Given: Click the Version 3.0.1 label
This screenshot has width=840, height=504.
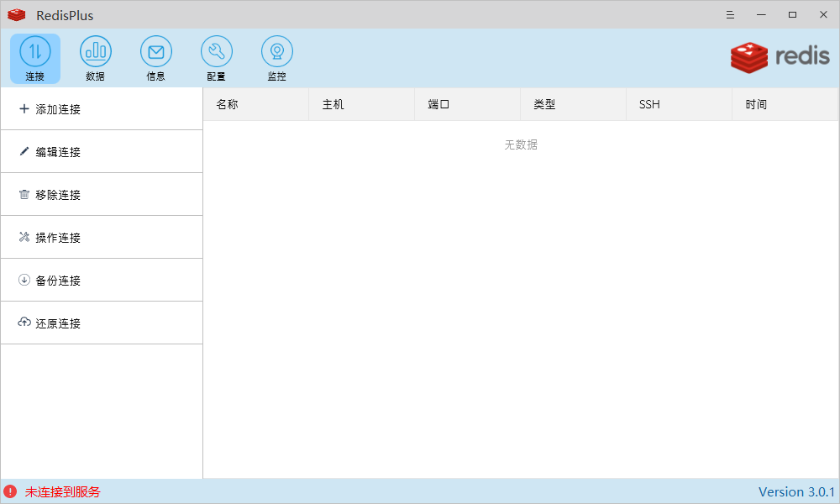Looking at the screenshot, I should (x=796, y=491).
